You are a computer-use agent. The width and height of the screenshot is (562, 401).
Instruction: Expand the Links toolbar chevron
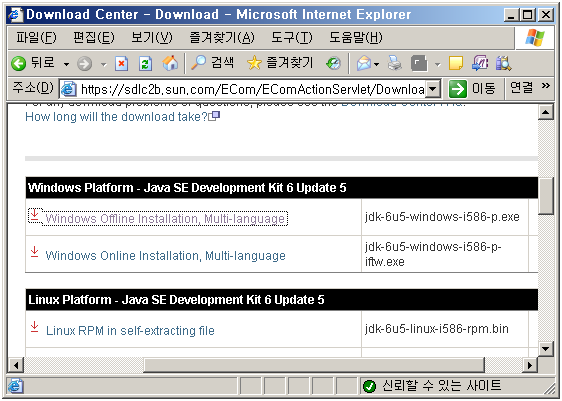pyautogui.click(x=546, y=86)
